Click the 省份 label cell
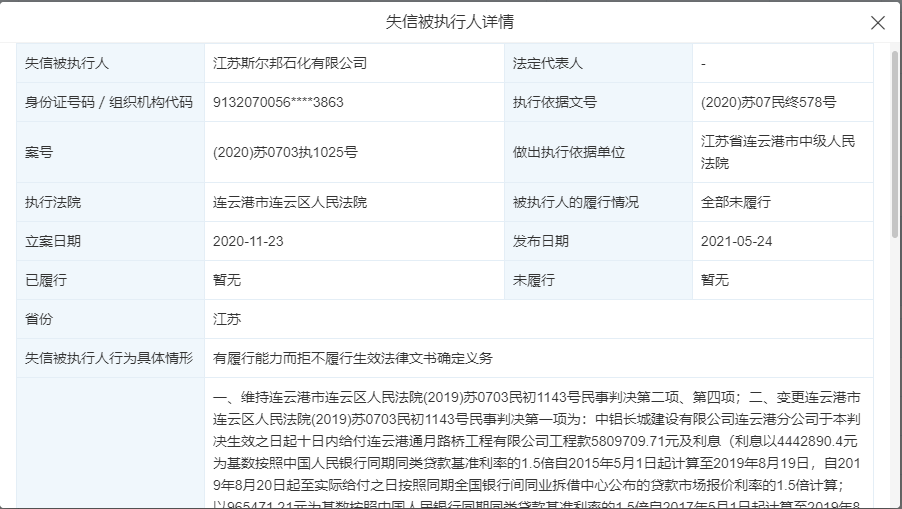This screenshot has width=902, height=509. pos(110,319)
